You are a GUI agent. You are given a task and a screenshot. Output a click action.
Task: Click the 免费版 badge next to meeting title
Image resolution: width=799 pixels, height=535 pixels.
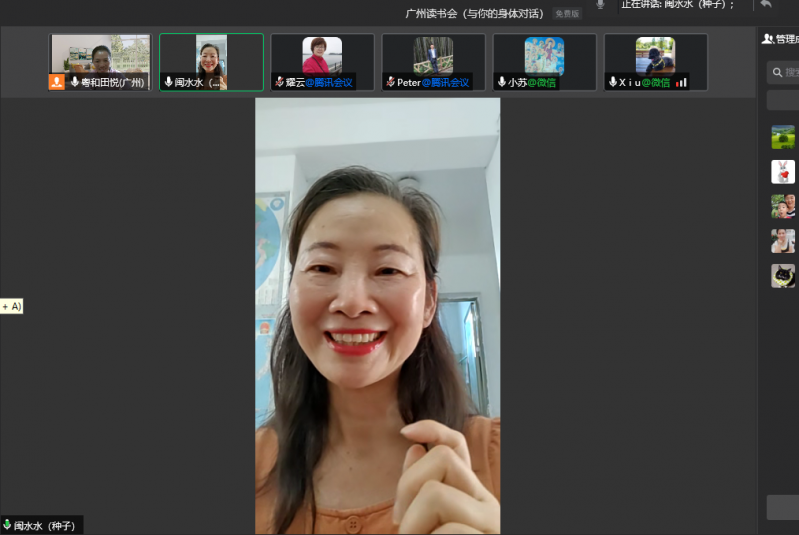coord(567,14)
